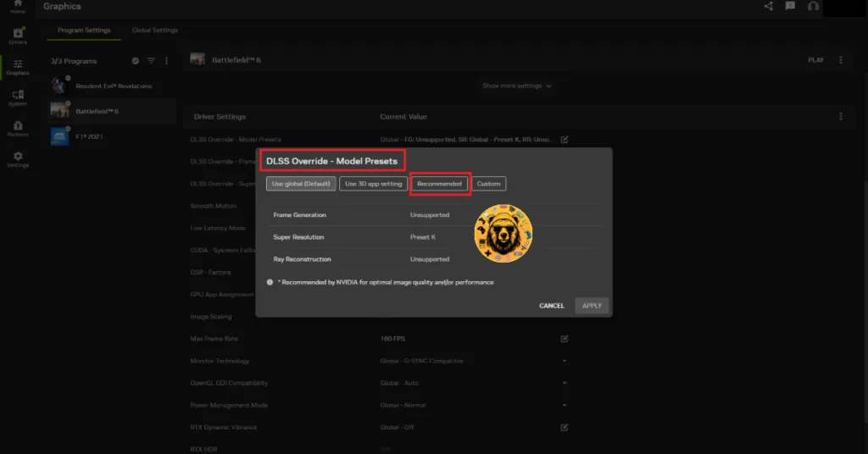Select Use 3D app setting option
868x454 pixels.
[373, 184]
